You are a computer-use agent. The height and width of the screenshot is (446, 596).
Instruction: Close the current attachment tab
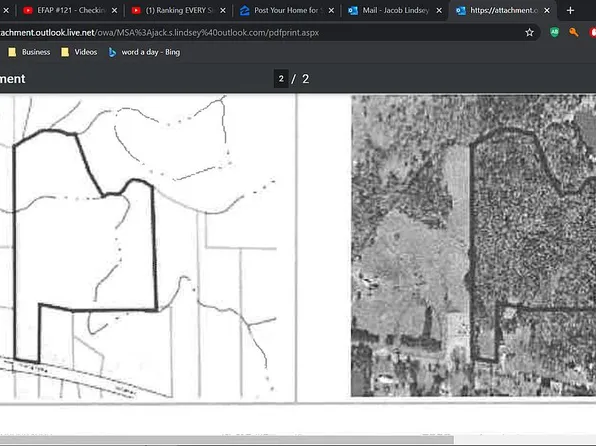tap(547, 11)
